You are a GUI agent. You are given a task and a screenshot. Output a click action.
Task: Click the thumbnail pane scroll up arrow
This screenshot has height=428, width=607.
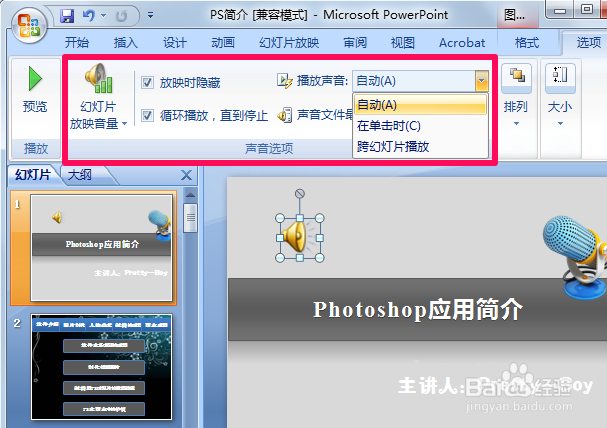[x=190, y=195]
